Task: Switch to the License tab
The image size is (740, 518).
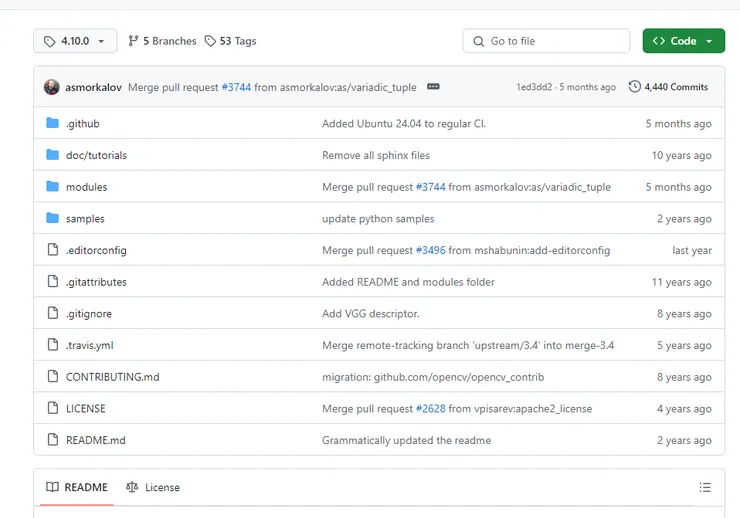Action: (153, 488)
